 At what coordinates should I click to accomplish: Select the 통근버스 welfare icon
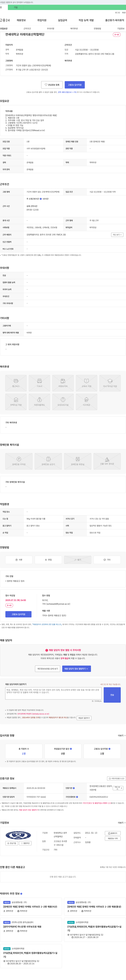click(x=16, y=383)
